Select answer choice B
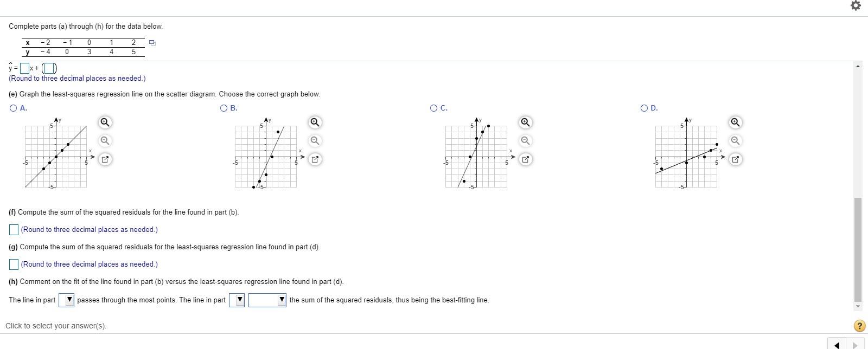 (x=224, y=108)
